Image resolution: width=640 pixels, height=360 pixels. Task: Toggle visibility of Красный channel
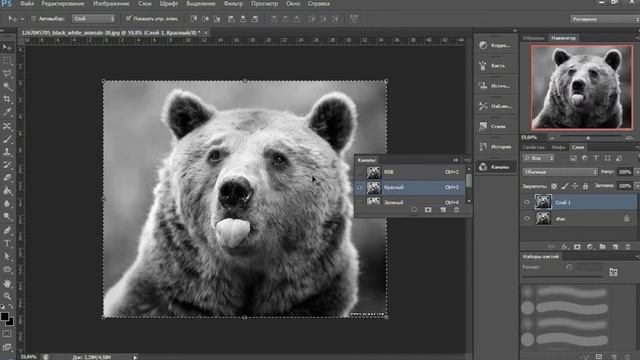[x=360, y=187]
